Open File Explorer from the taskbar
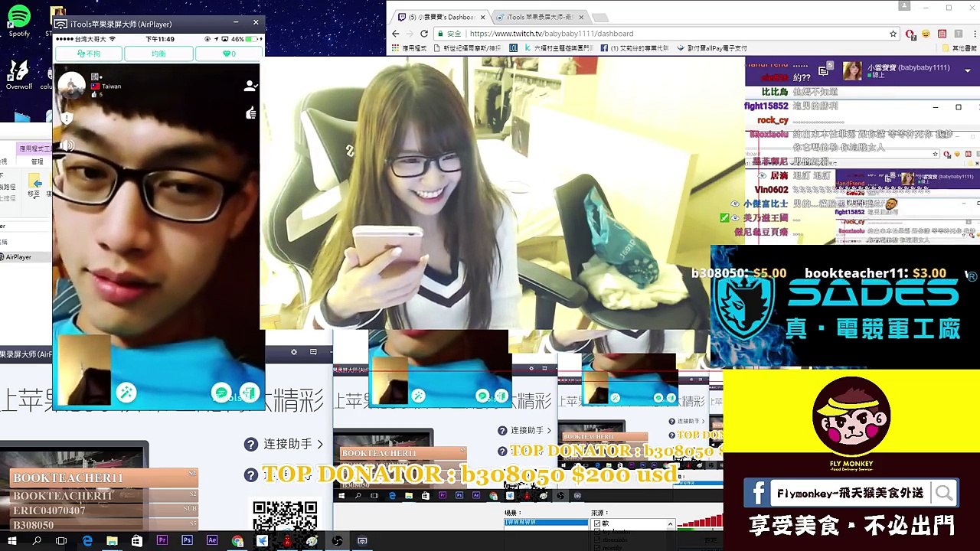The image size is (980, 551). pos(112,541)
